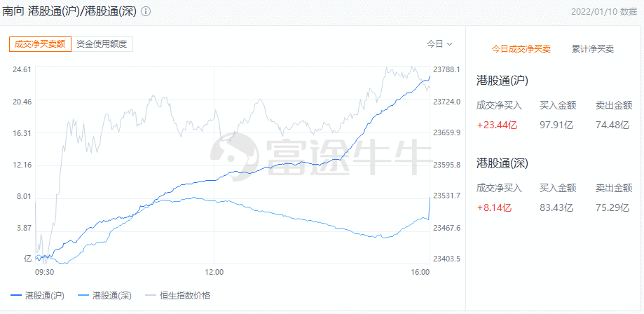This screenshot has width=644, height=314.
Task: Open the 今日 time range dropdown
Action: tap(439, 43)
